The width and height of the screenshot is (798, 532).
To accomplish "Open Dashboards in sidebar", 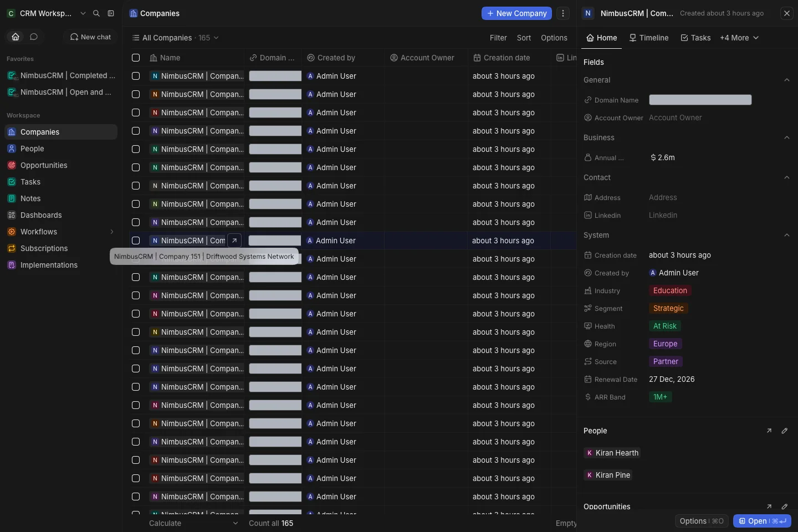I will point(61,215).
